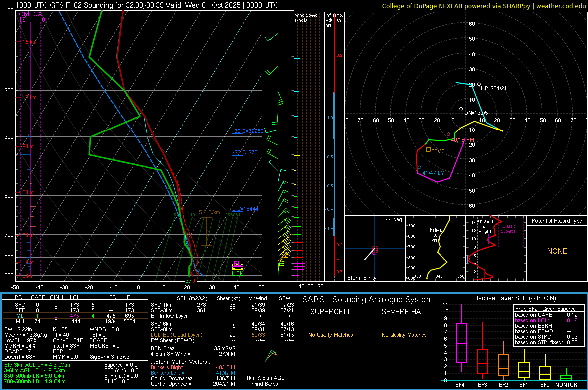
Task: Click the SFC-1km SRH row
Action: (222, 305)
